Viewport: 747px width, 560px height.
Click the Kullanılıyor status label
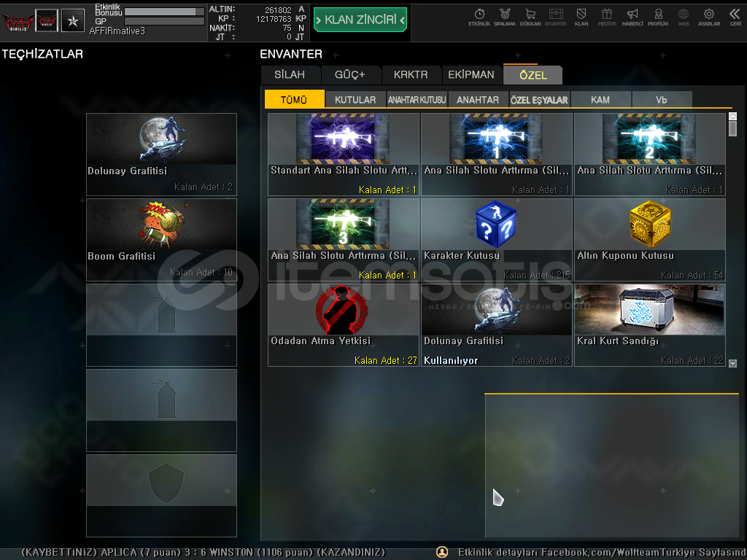451,360
